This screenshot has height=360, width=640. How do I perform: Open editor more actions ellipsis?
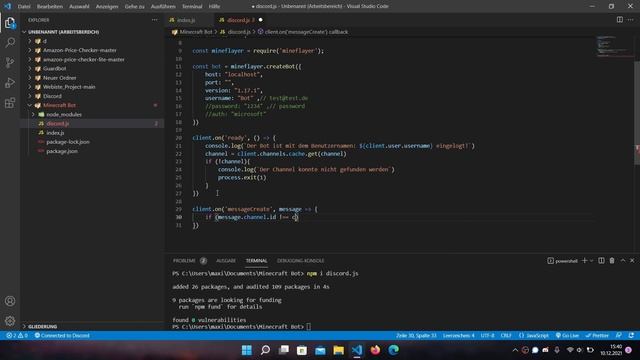pyautogui.click(x=631, y=20)
